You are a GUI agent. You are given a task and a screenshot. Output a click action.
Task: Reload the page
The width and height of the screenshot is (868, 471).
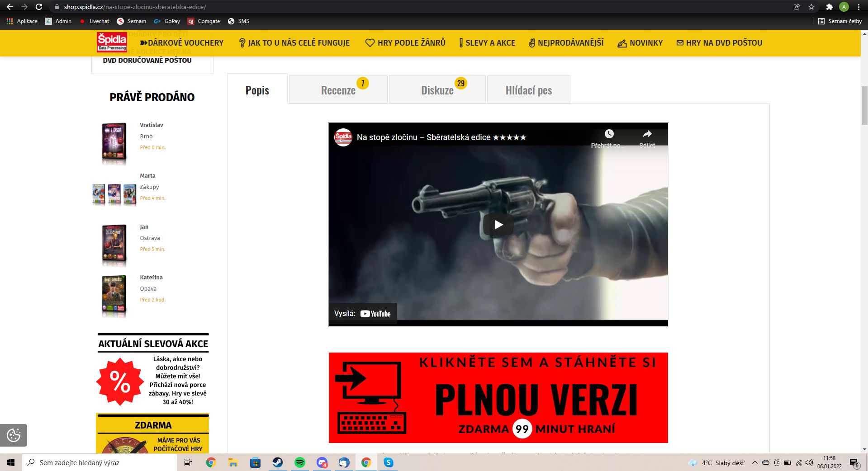point(39,7)
